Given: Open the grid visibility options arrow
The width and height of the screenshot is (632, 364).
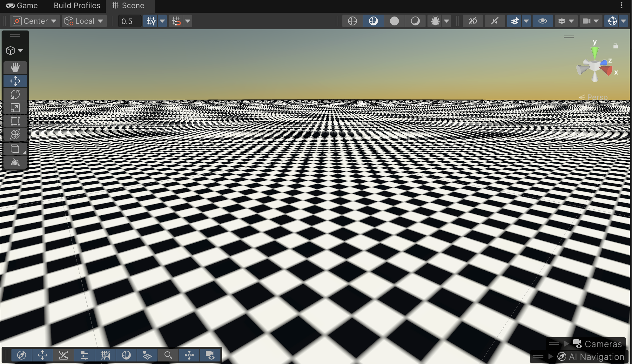Looking at the screenshot, I should pyautogui.click(x=162, y=21).
